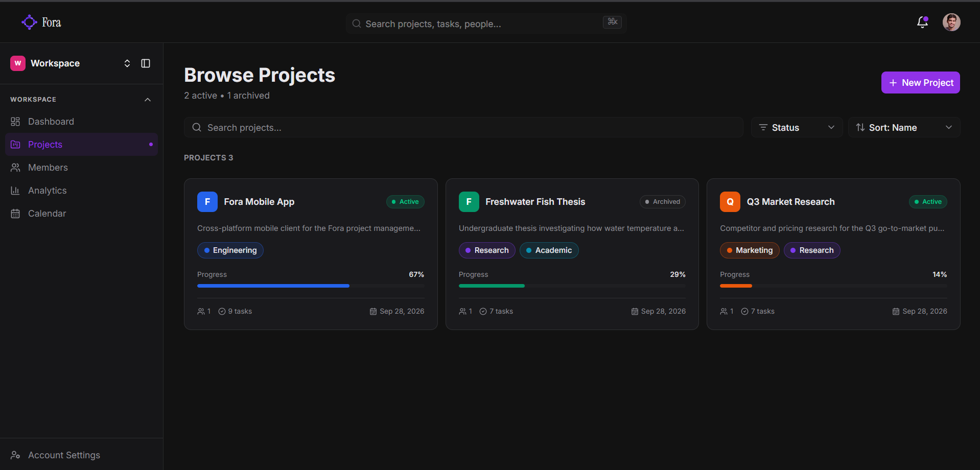Click the ⌘K shortcut badge
The height and width of the screenshot is (470, 980).
(612, 22)
